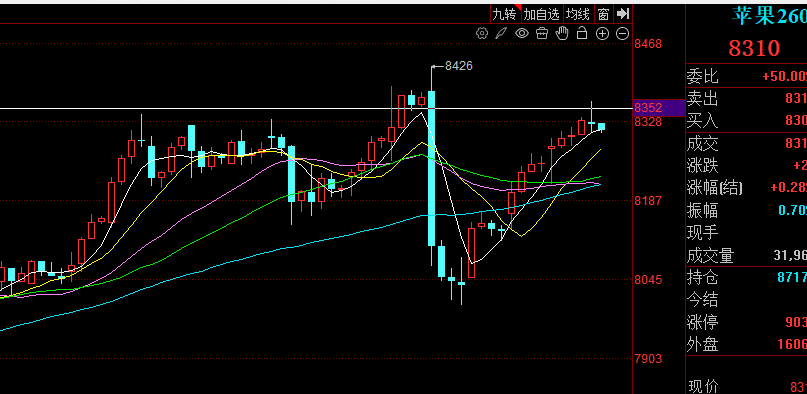Image resolution: width=807 pixels, height=394 pixels.
Task: Click the right arrow collapse panel icon
Action: pyautogui.click(x=623, y=14)
